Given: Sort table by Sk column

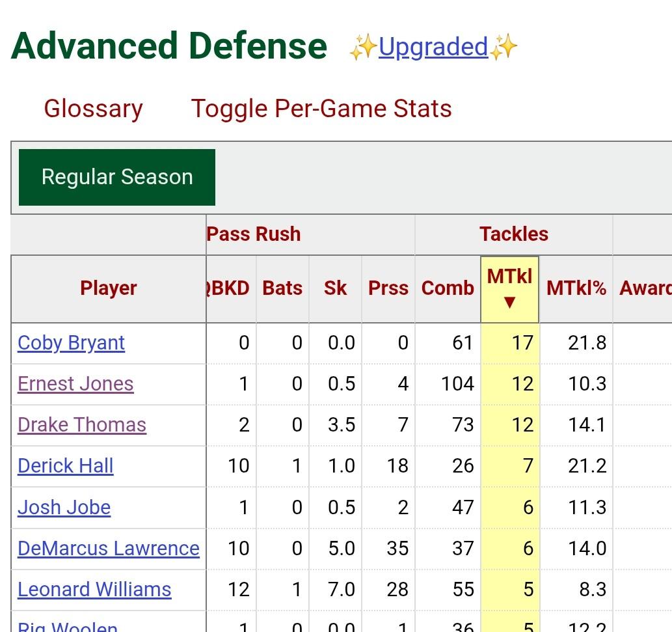Looking at the screenshot, I should [x=335, y=288].
